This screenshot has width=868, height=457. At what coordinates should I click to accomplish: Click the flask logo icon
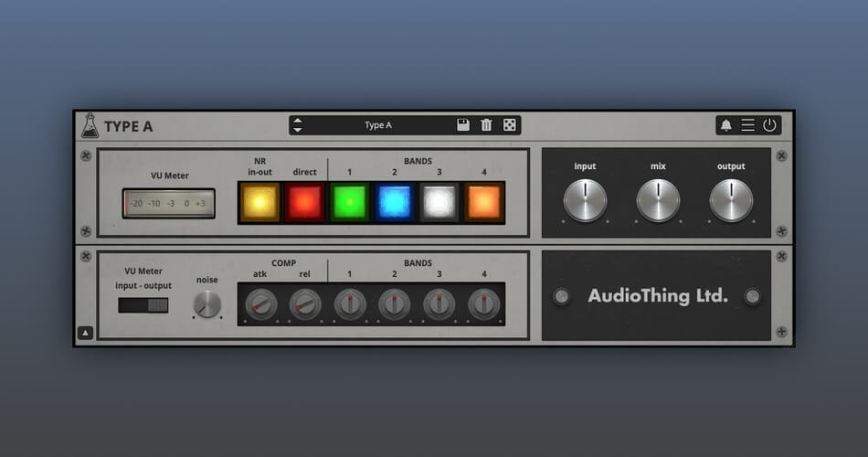(90, 125)
